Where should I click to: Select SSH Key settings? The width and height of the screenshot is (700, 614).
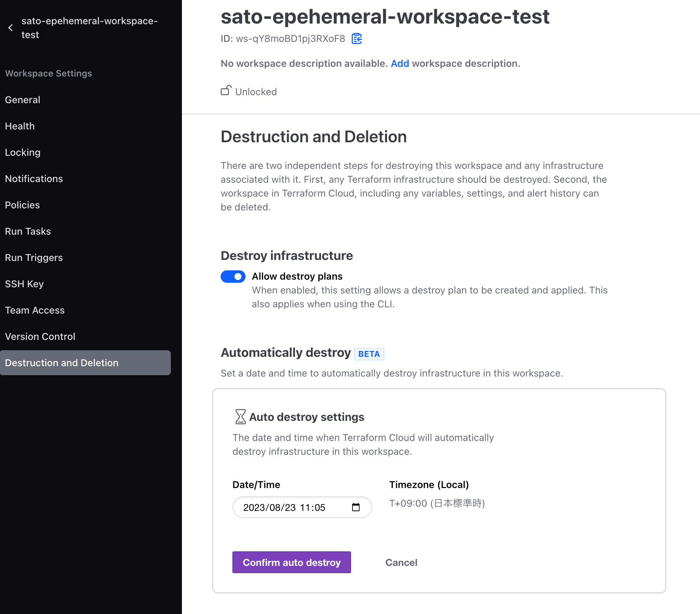tap(24, 284)
